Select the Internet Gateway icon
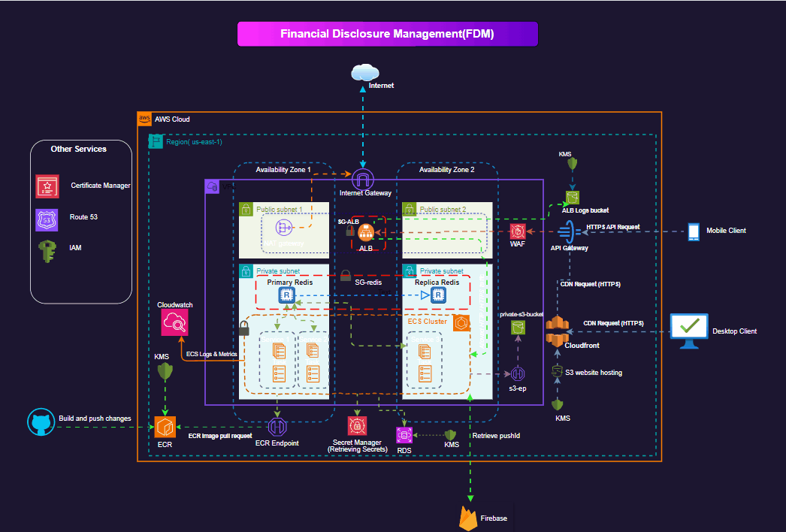This screenshot has height=532, width=786. click(x=363, y=179)
